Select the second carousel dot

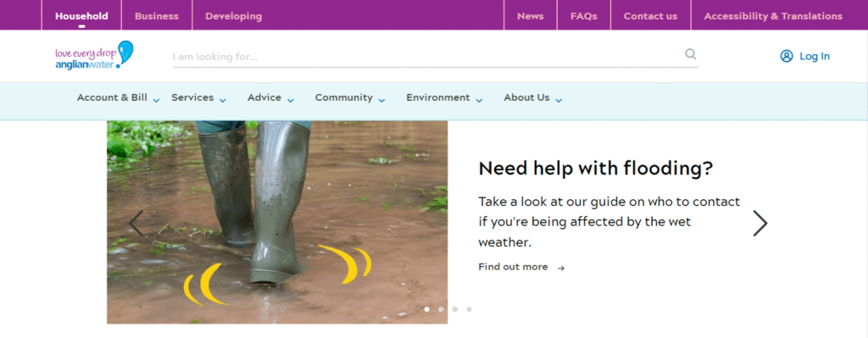click(x=441, y=309)
